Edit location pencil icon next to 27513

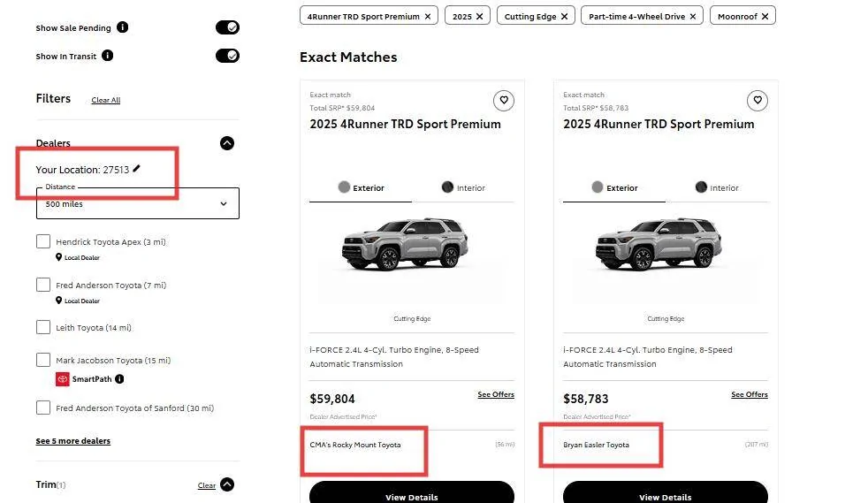[x=137, y=169]
